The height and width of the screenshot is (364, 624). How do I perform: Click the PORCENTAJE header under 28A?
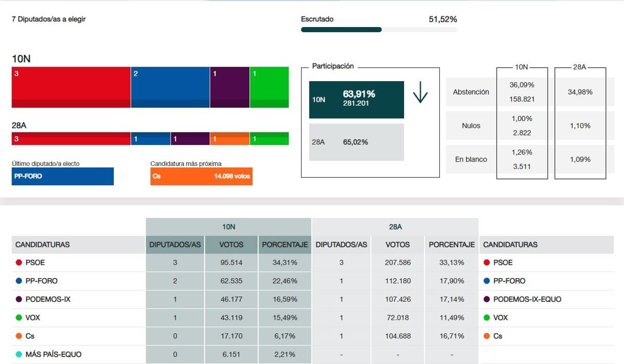tap(451, 244)
